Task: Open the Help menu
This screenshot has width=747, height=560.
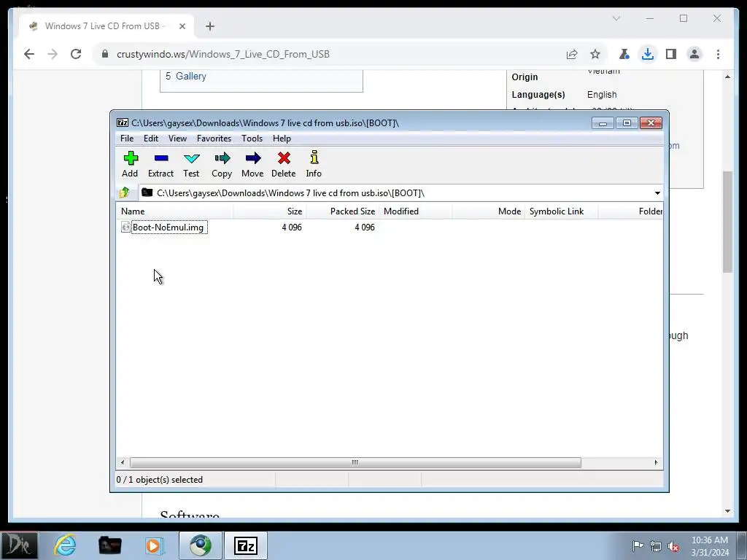Action: coord(282,138)
